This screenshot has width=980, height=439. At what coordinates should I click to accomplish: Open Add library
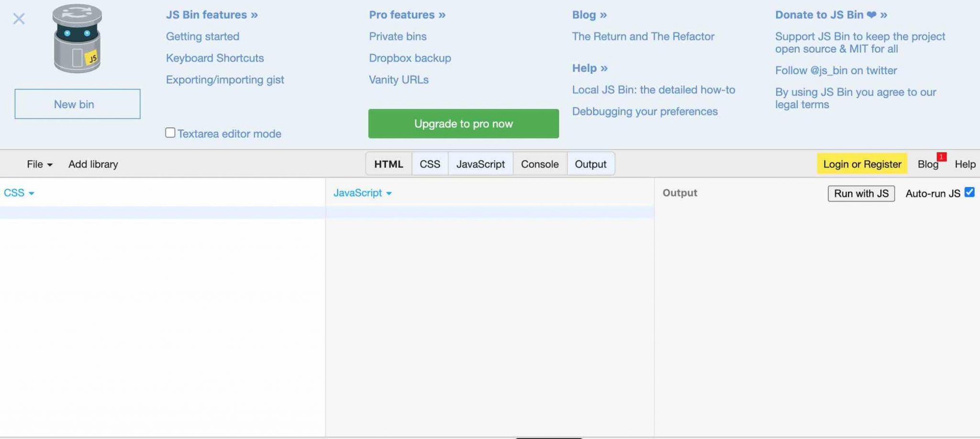tap(93, 164)
